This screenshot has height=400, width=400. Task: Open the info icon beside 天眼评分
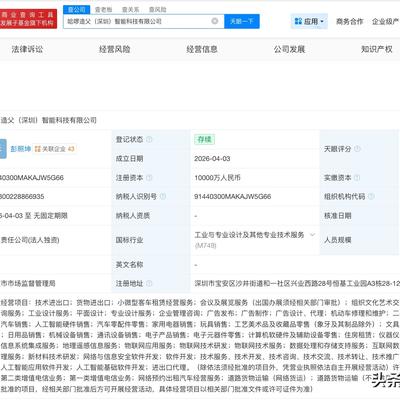point(357,149)
